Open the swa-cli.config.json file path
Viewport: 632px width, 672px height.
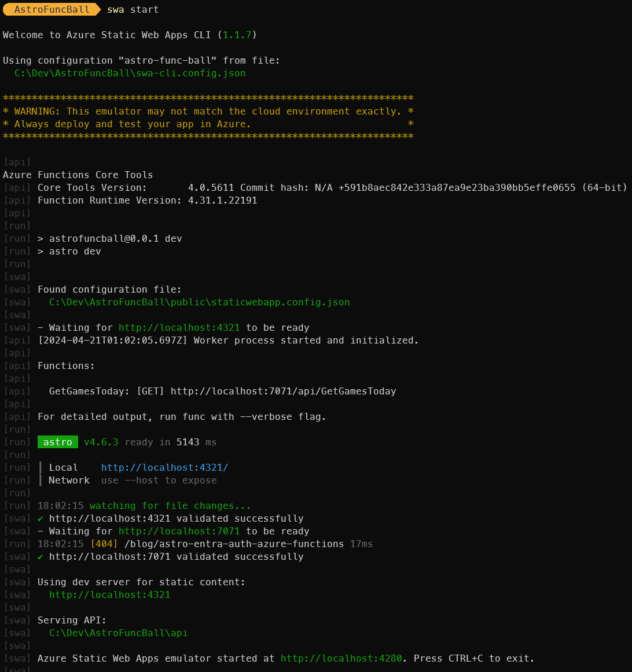130,73
